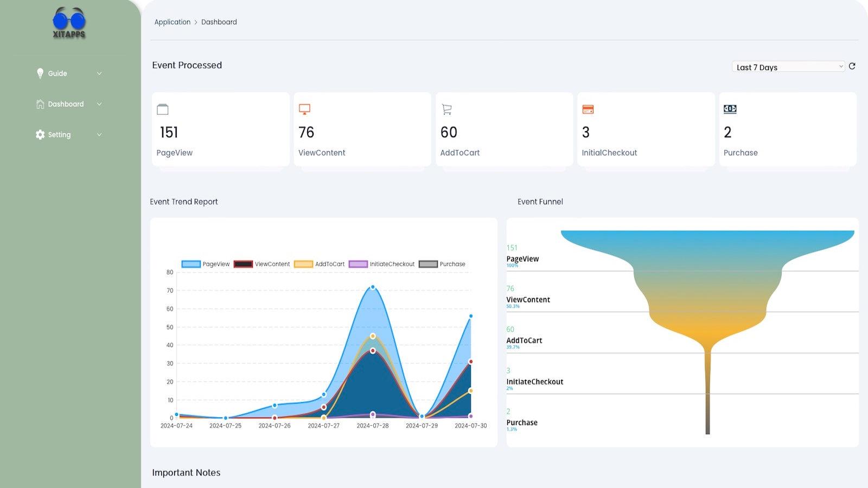Click the page icon on the PageView card
This screenshot has width=868, height=488.
[x=163, y=109]
